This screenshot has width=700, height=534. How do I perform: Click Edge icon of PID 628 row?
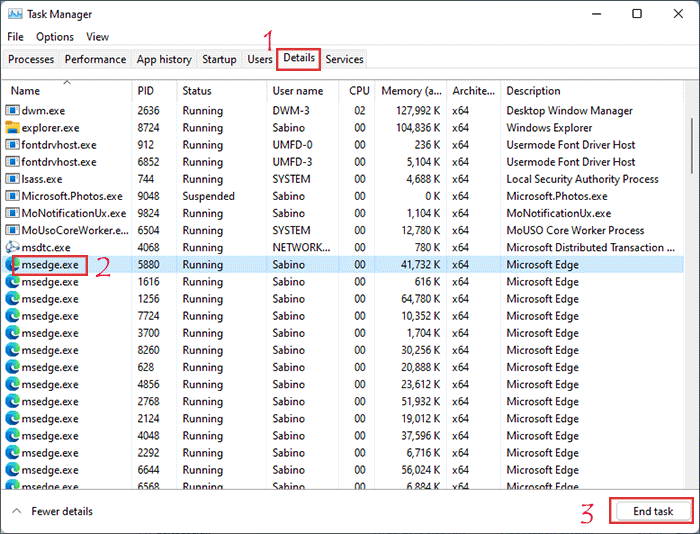point(12,367)
